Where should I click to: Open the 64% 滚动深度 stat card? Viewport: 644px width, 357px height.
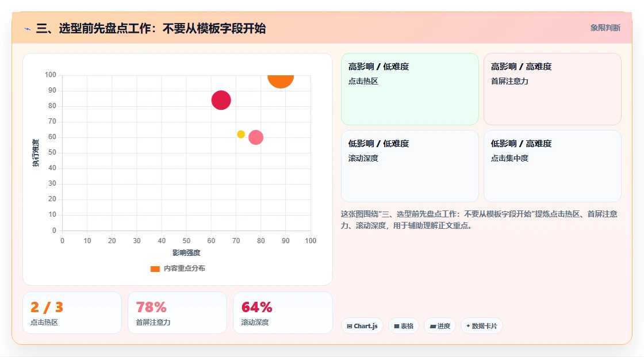pos(282,313)
